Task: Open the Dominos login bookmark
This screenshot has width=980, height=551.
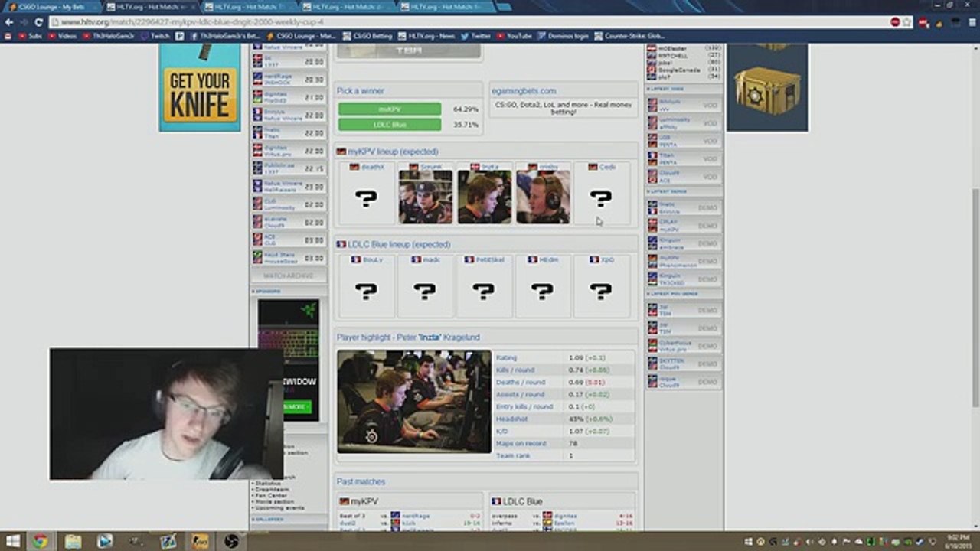Action: (x=563, y=36)
